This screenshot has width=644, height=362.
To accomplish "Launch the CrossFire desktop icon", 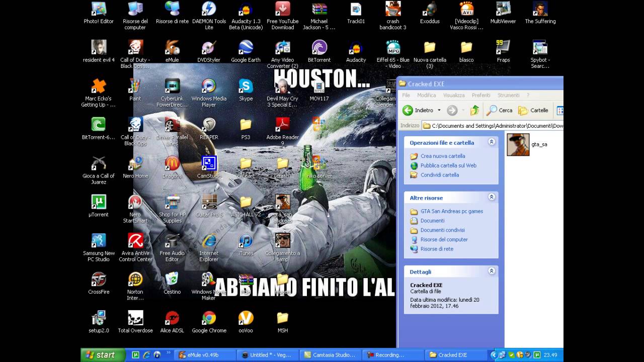I will click(99, 280).
